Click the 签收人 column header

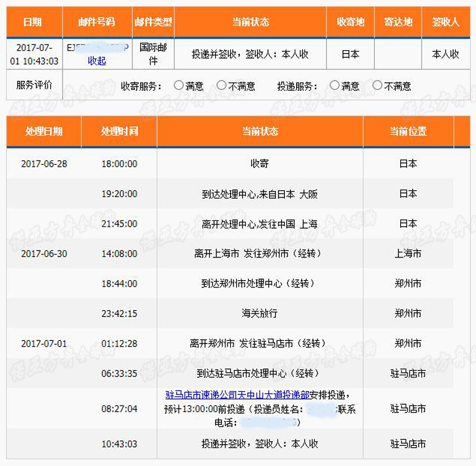(445, 22)
